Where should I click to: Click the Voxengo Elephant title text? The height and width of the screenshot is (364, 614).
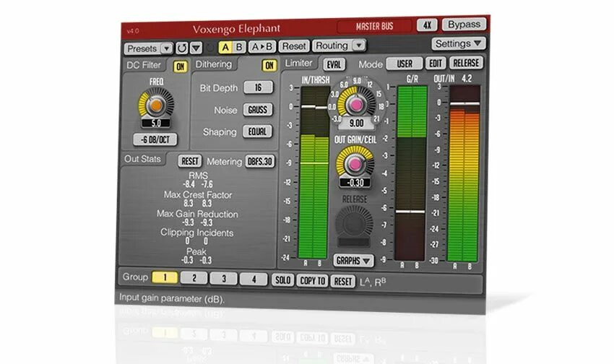[x=236, y=29]
